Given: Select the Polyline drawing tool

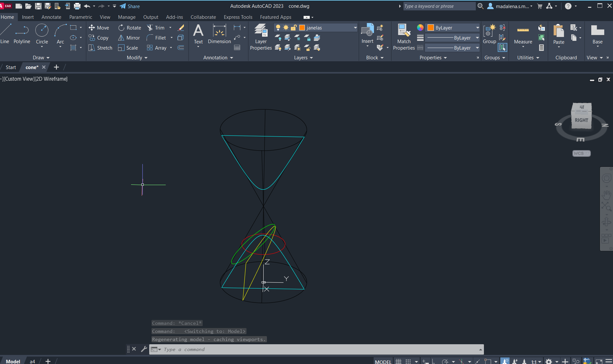Looking at the screenshot, I should pyautogui.click(x=22, y=34).
